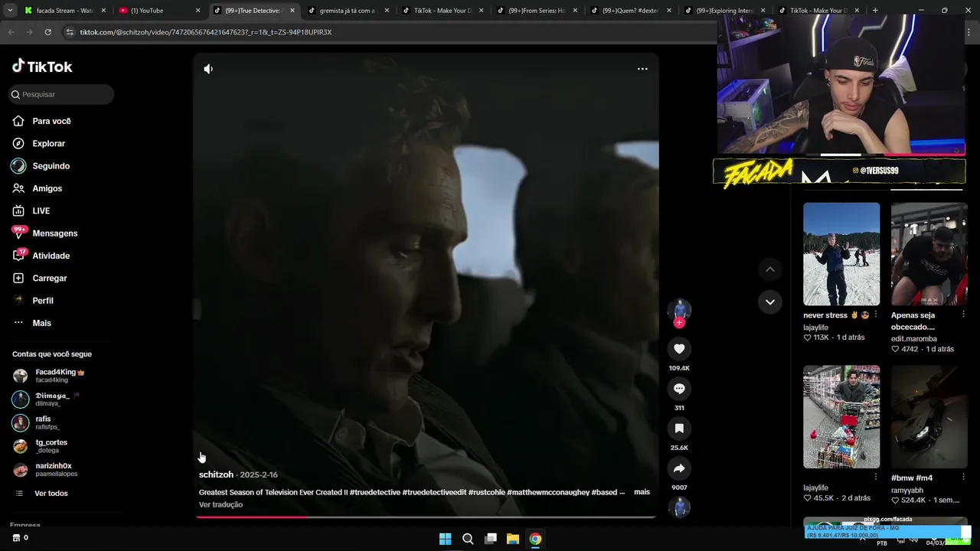Open rafis followed account
980x551 pixels.
[37, 422]
